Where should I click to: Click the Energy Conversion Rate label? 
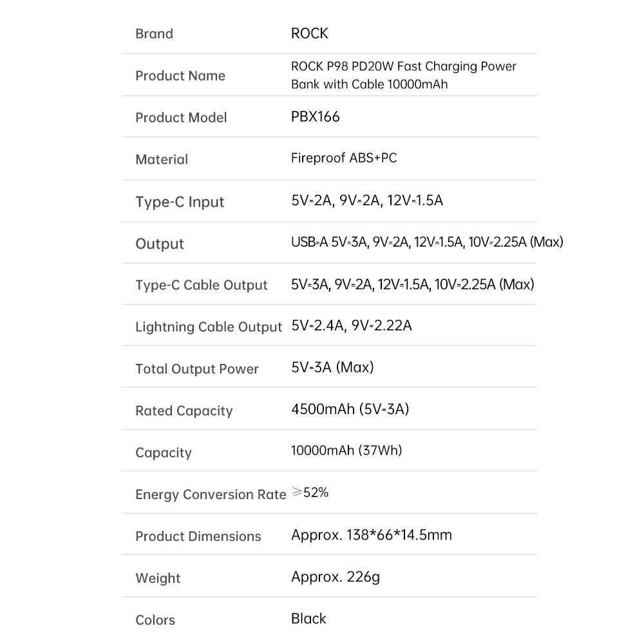pos(211,495)
